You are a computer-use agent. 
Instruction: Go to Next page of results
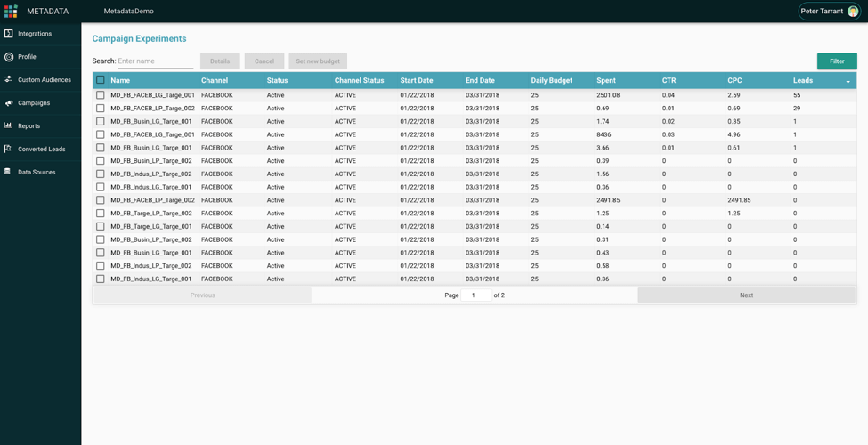746,295
